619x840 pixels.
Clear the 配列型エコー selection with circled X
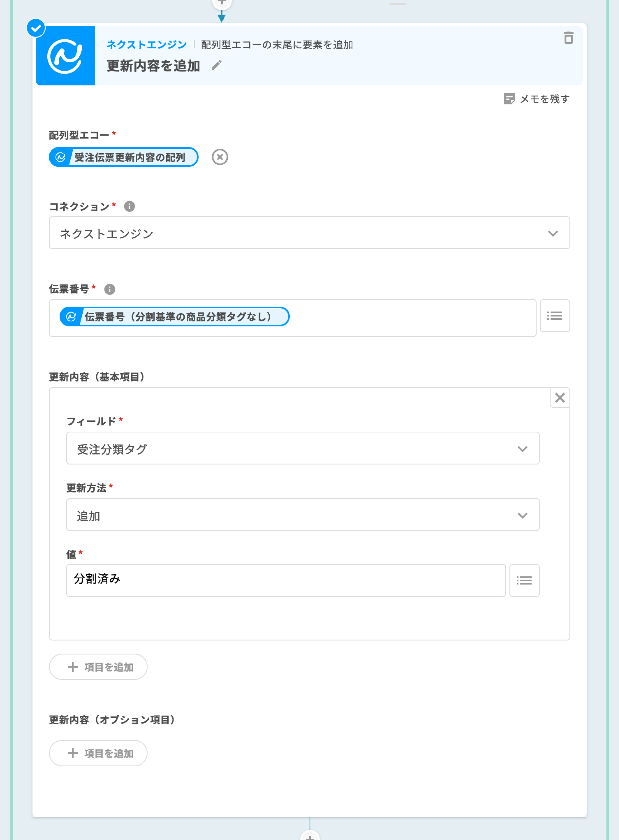pyautogui.click(x=220, y=157)
